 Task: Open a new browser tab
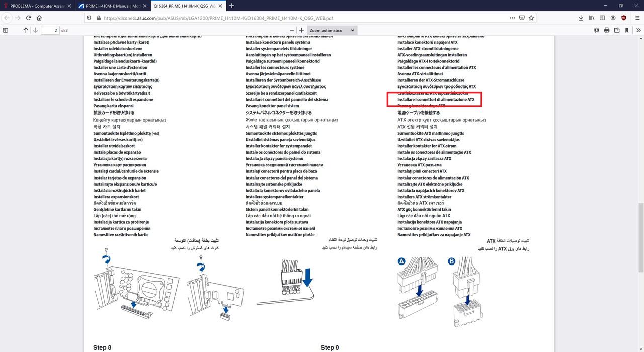pos(232,6)
